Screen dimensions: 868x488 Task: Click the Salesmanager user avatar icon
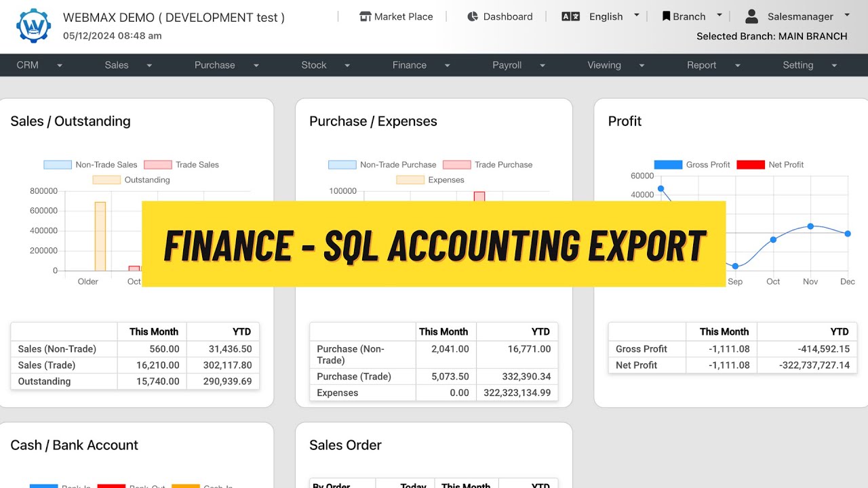pyautogui.click(x=751, y=16)
